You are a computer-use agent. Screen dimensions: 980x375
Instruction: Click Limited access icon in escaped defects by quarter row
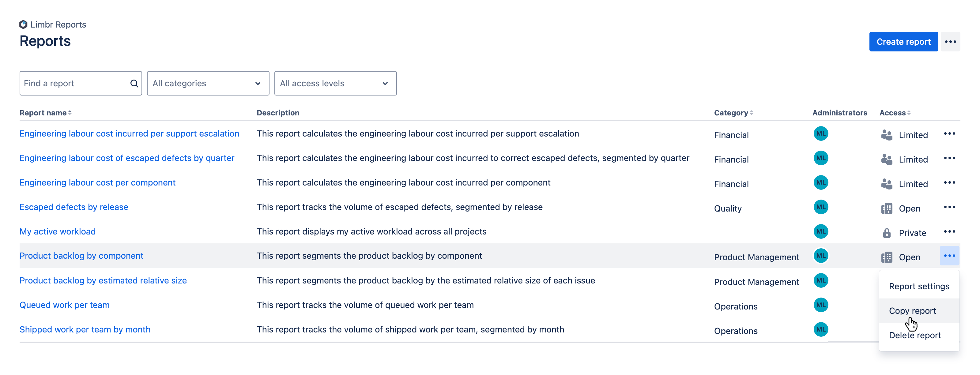tap(886, 159)
